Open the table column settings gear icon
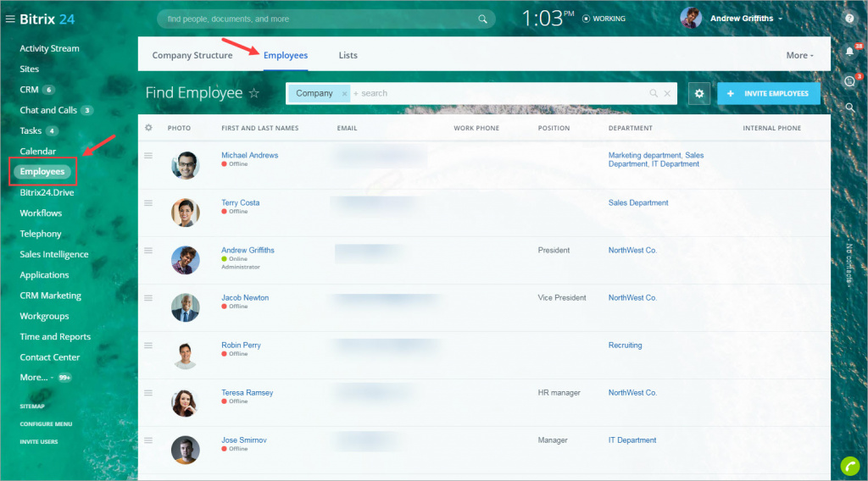868x481 pixels. click(x=148, y=128)
